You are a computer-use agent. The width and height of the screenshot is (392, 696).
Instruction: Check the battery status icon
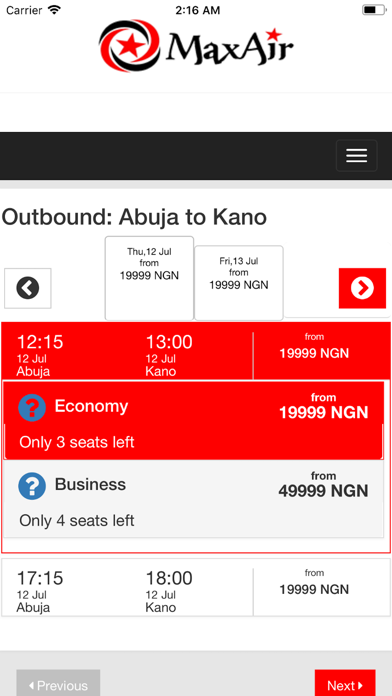click(374, 10)
